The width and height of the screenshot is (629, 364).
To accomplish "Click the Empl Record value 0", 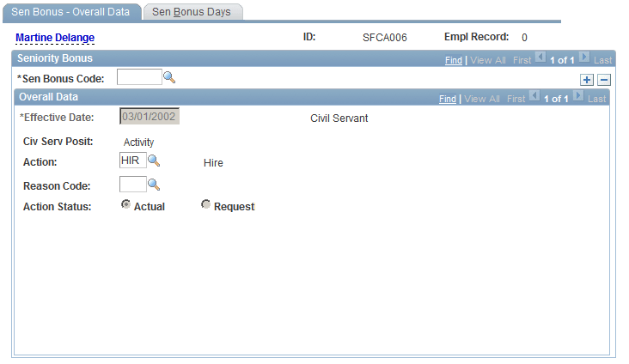I will coord(524,38).
